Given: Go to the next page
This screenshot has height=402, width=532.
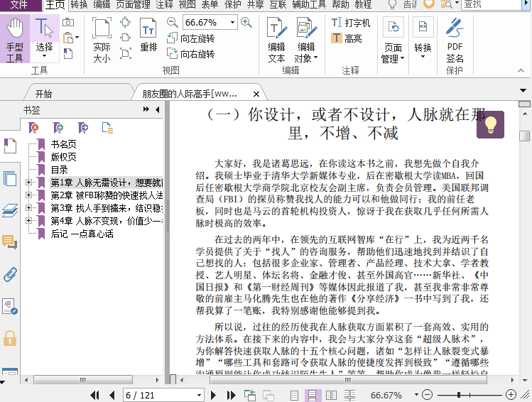Looking at the screenshot, I should click(x=213, y=395).
